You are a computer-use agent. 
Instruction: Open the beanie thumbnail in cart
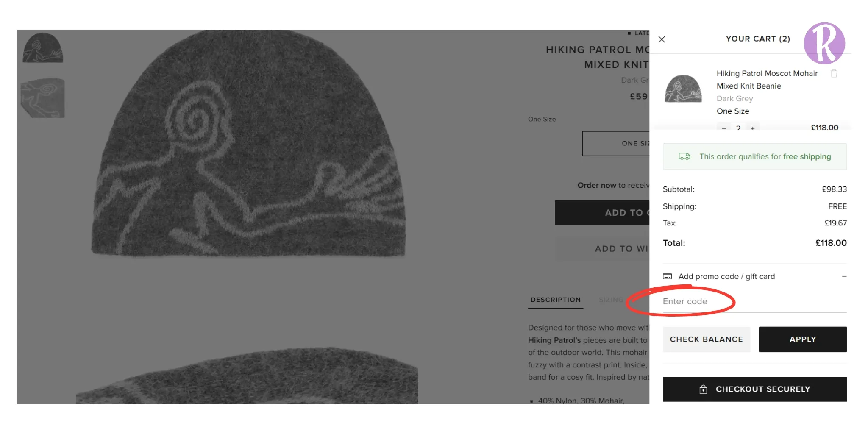683,89
